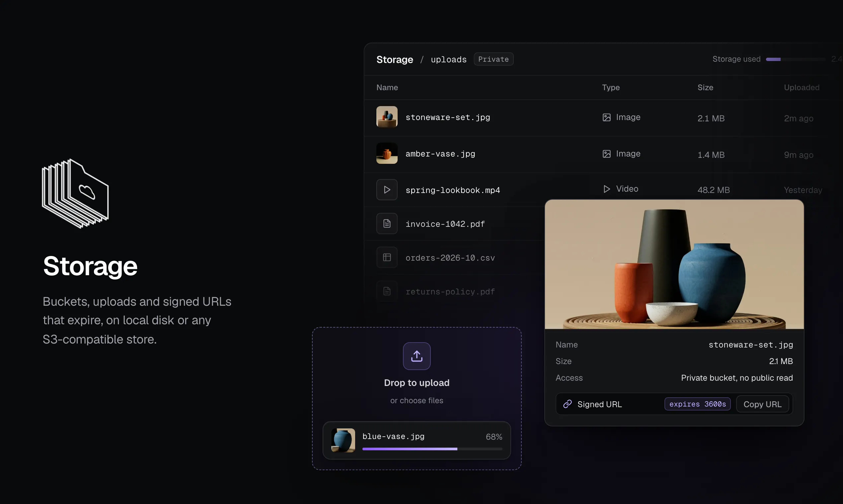
Task: Click the video type icon in spring-lookbook.mp4 row
Action: 607,189
